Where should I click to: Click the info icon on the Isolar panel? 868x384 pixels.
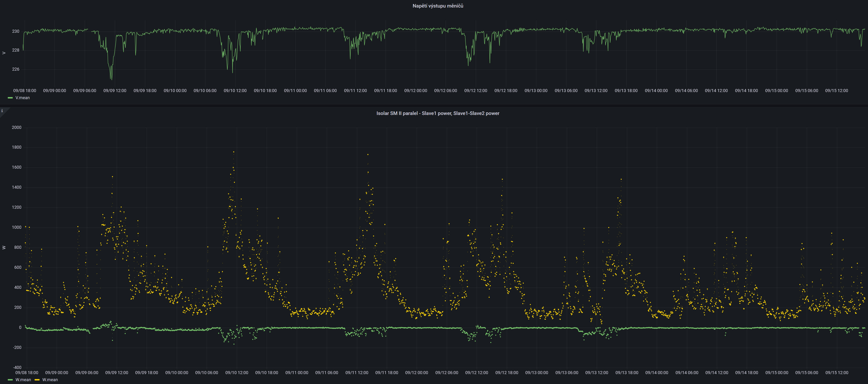click(x=2, y=110)
